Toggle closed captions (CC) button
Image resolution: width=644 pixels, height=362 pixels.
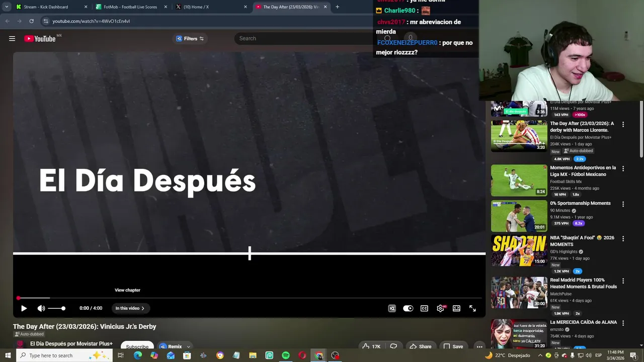424,308
